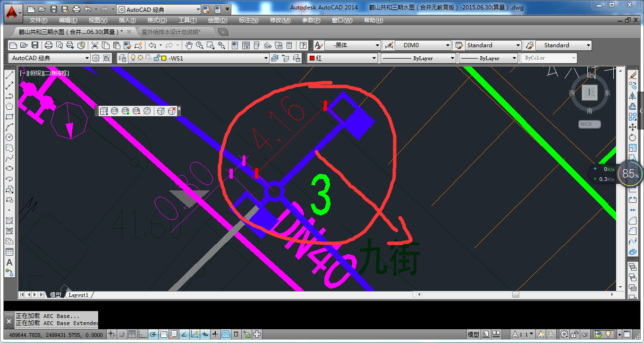644x343 pixels.
Task: Toggle Object Snap in status bar
Action: (163, 334)
